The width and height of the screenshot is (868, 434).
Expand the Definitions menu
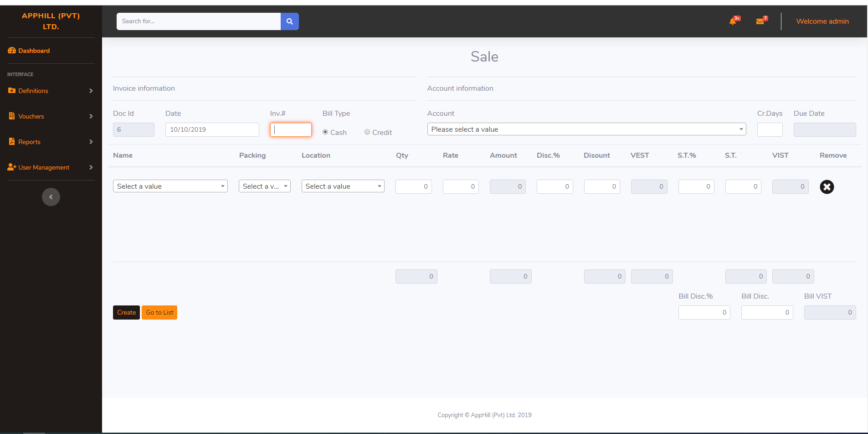(x=50, y=91)
